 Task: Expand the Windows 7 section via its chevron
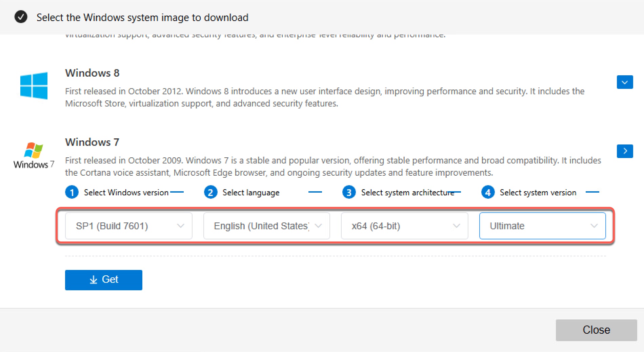tap(625, 151)
